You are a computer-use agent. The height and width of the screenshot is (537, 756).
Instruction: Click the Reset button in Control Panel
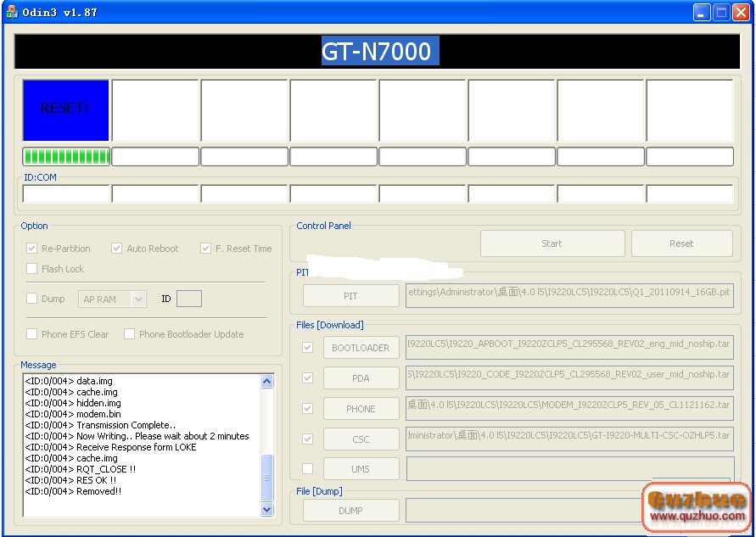681,243
